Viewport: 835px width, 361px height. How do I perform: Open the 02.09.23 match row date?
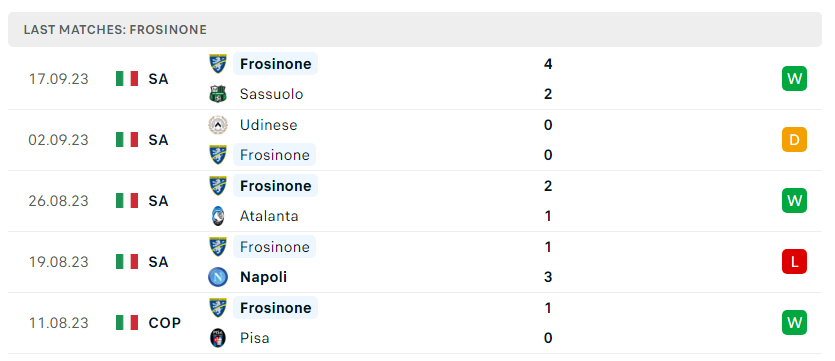[x=59, y=140]
